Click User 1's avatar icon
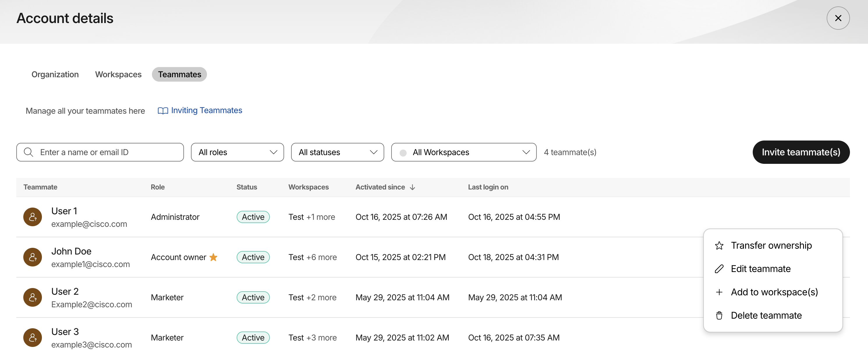Image resolution: width=868 pixels, height=358 pixels. (32, 217)
